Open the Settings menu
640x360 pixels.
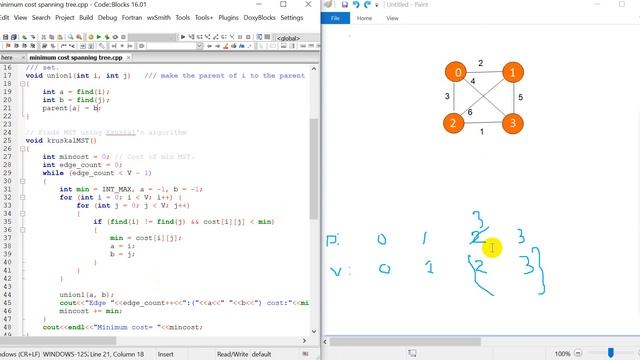[x=292, y=18]
